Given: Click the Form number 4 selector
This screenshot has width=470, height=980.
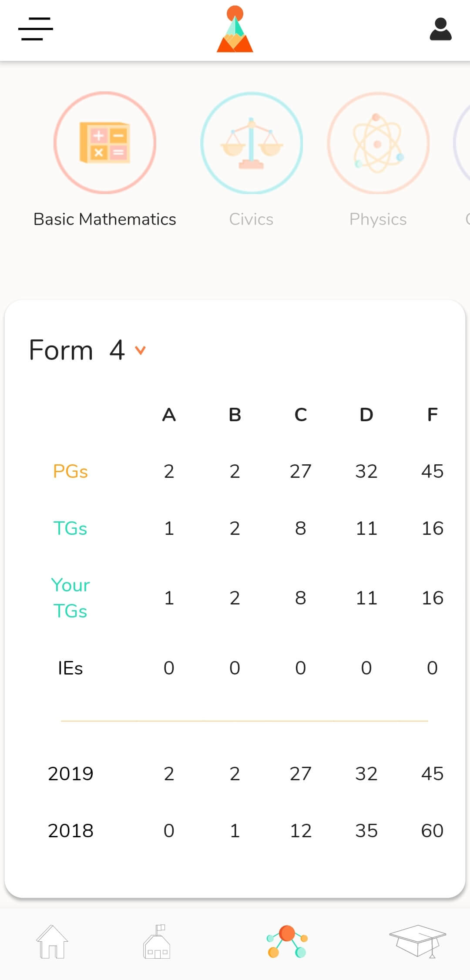Looking at the screenshot, I should pos(117,350).
